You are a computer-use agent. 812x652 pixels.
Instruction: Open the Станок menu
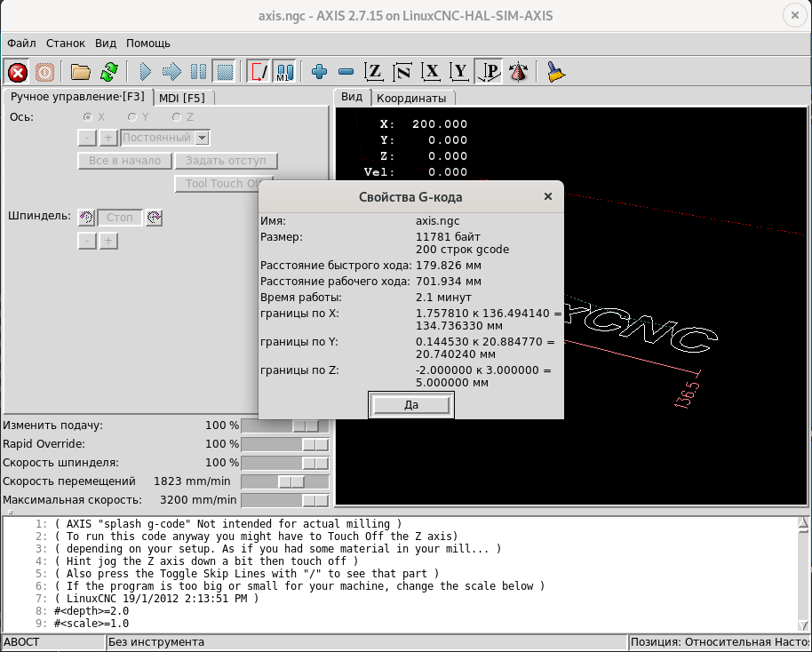click(x=66, y=43)
